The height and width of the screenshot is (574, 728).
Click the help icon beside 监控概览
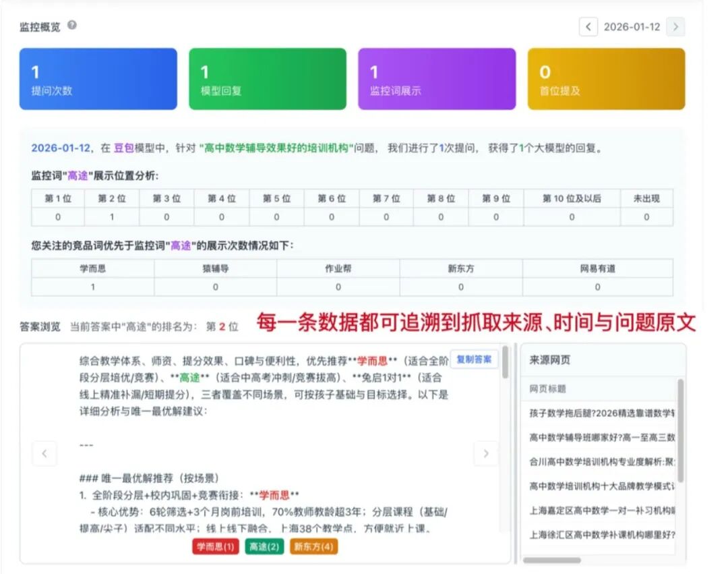(72, 25)
